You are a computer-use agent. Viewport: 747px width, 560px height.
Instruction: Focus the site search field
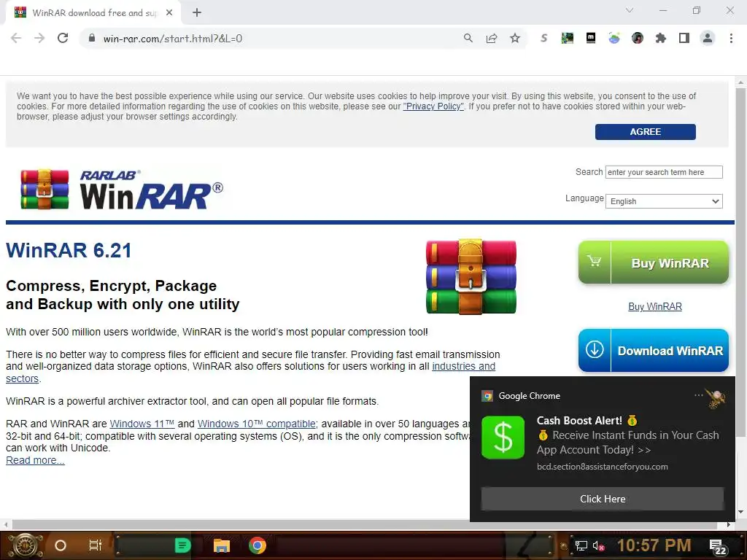point(664,172)
